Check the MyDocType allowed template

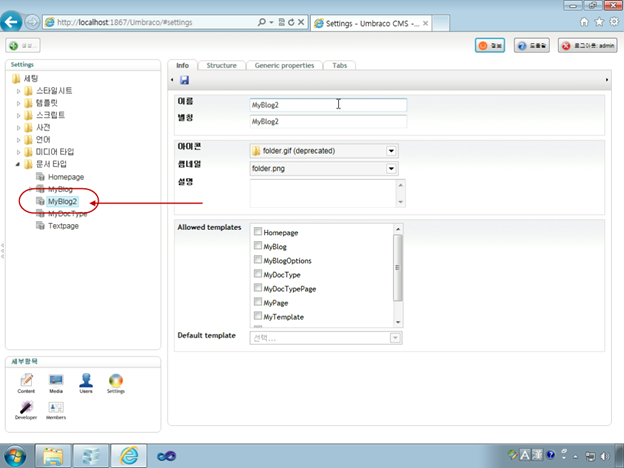click(x=258, y=273)
